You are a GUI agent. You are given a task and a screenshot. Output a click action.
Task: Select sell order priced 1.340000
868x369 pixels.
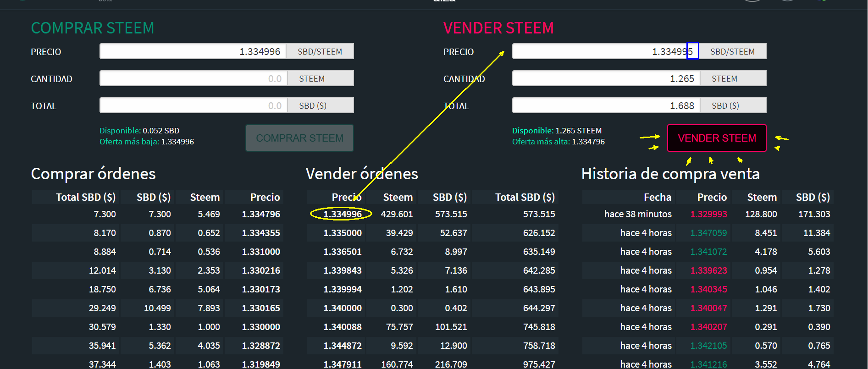tap(433, 308)
